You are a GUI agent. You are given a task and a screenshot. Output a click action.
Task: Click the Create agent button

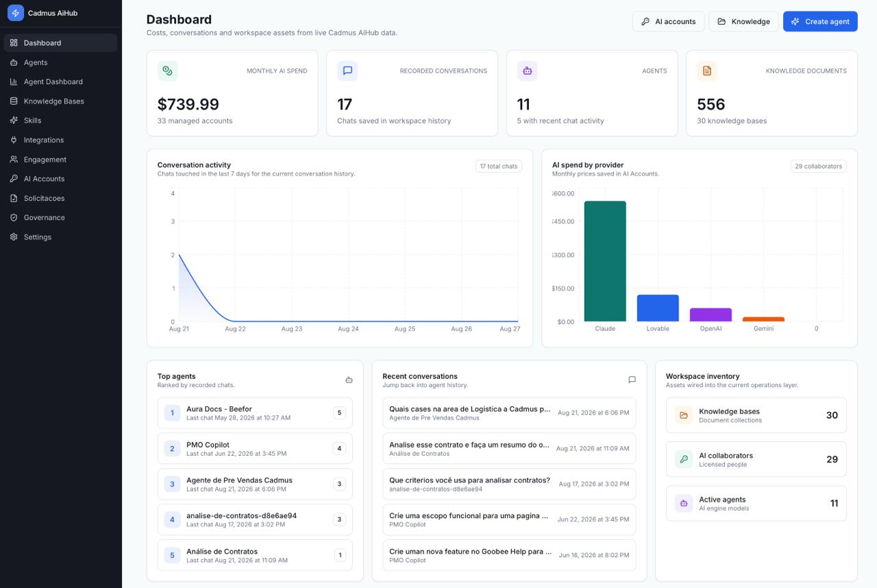click(820, 21)
